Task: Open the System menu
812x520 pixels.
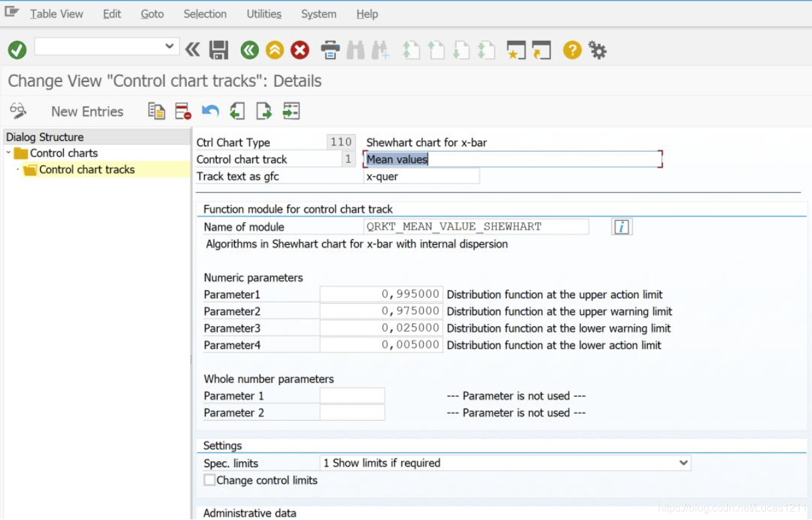Action: (x=318, y=13)
